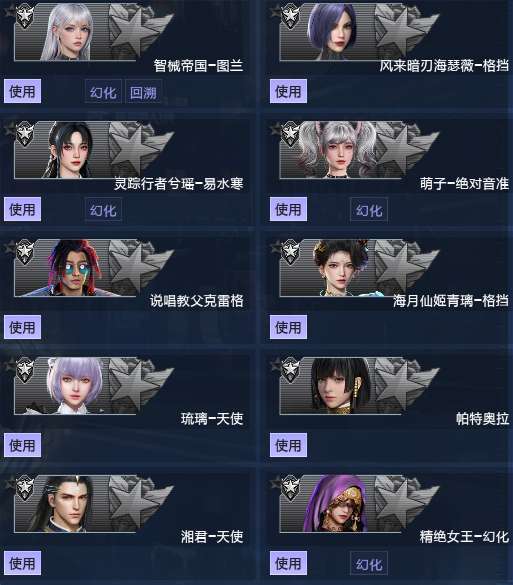Use the 说唱教父克雷格 item
This screenshot has width=513, height=585.
click(22, 327)
